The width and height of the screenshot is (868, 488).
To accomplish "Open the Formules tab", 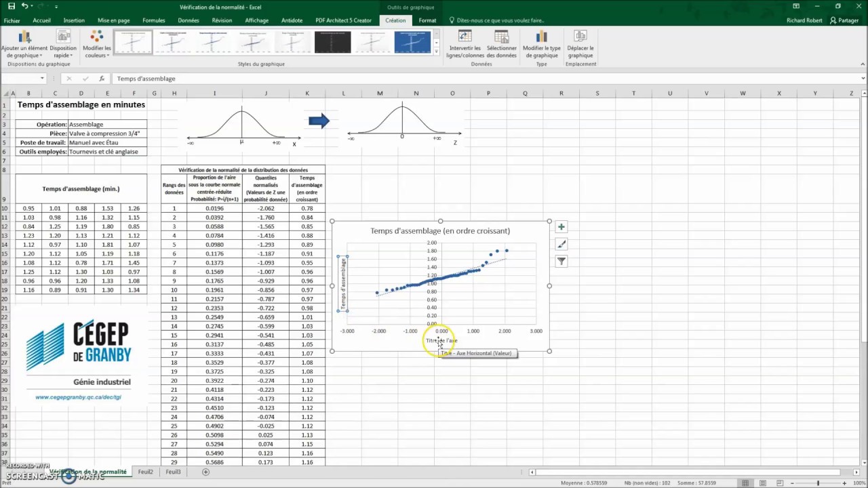I will (x=154, y=20).
